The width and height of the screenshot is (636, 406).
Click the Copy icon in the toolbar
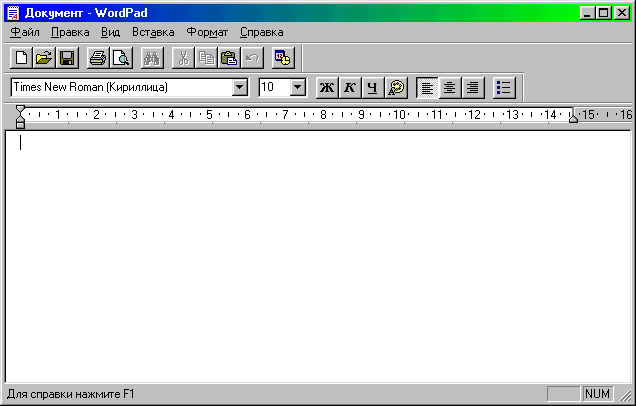click(x=206, y=58)
